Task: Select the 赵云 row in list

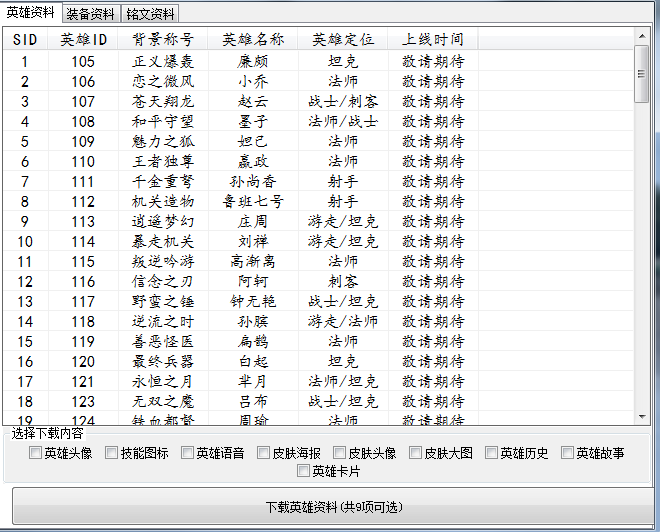Action: click(253, 101)
